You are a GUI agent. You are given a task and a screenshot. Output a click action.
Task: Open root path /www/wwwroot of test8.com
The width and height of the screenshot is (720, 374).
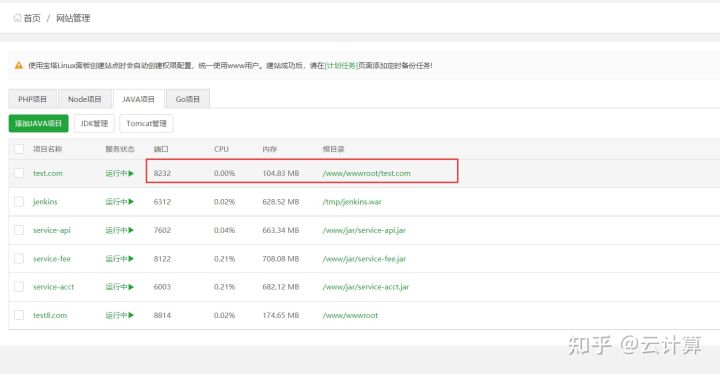coord(350,315)
